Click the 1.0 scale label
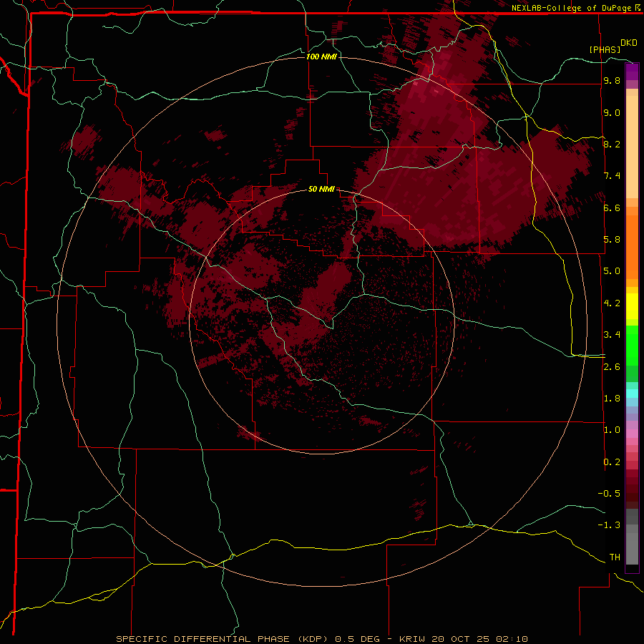 pyautogui.click(x=612, y=430)
